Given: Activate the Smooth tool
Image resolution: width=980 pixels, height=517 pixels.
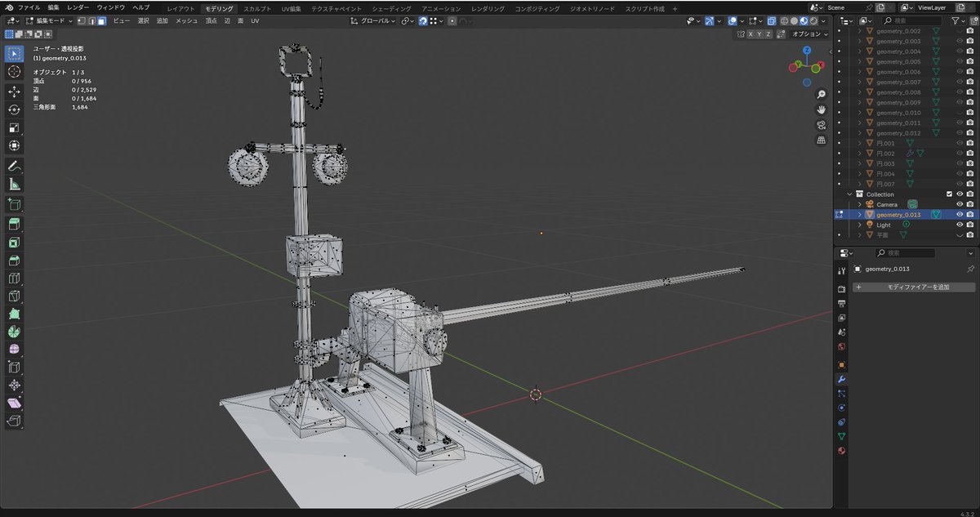Looking at the screenshot, I should tap(14, 350).
